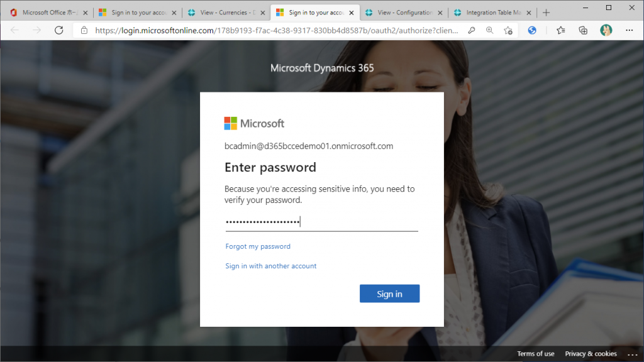Click the Forgot my password link

pyautogui.click(x=258, y=246)
